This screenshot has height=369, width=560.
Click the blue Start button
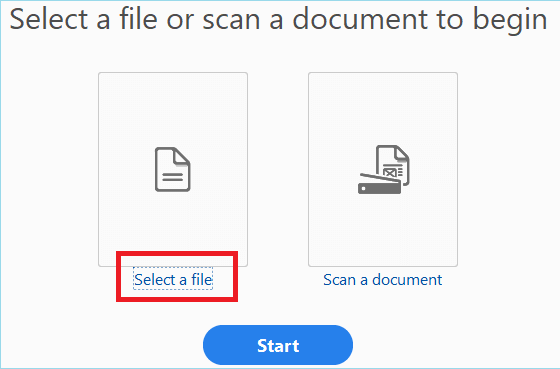278,345
